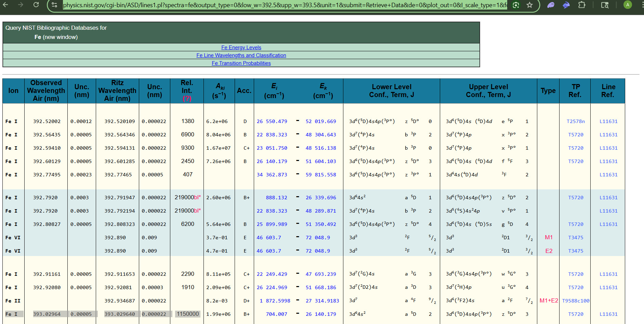Click upper energy level 72 048.9 of M1 line
Screen dimensions: 644x324
318,238
